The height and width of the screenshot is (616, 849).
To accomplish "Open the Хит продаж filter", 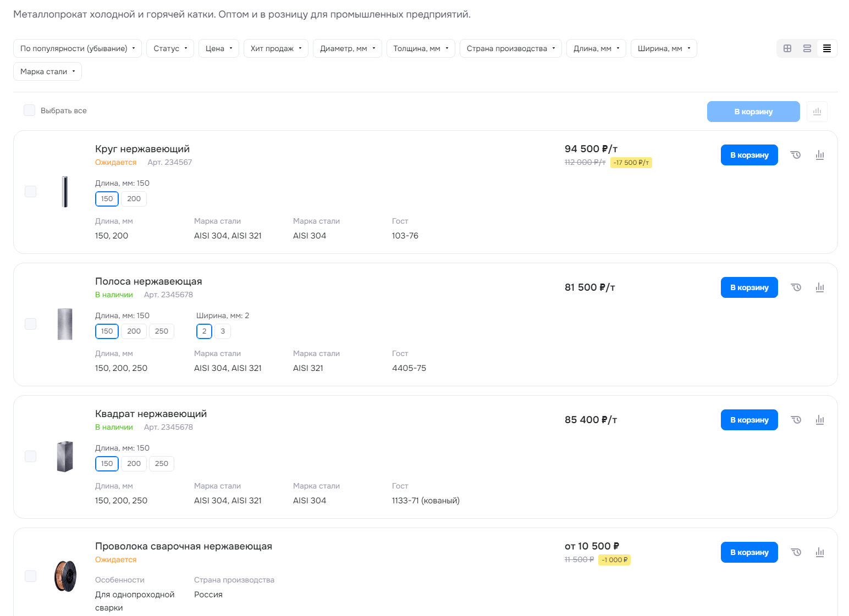I will click(x=276, y=48).
